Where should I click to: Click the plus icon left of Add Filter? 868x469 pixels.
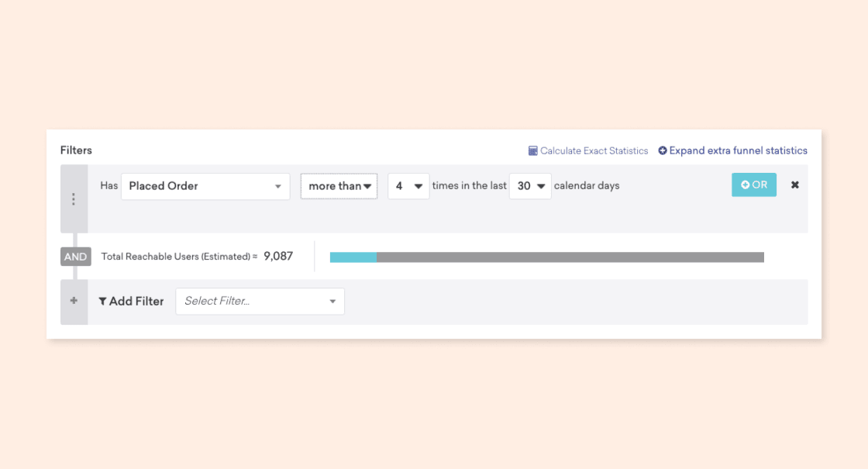(74, 301)
